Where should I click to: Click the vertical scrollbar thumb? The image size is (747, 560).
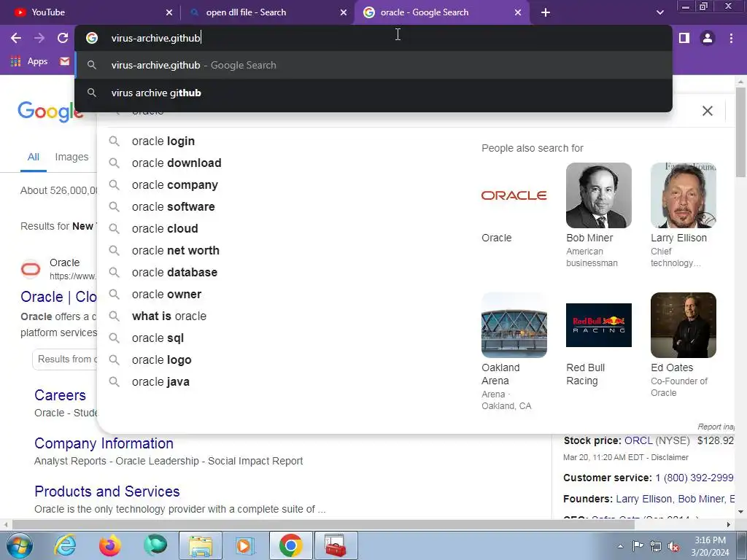click(741, 133)
